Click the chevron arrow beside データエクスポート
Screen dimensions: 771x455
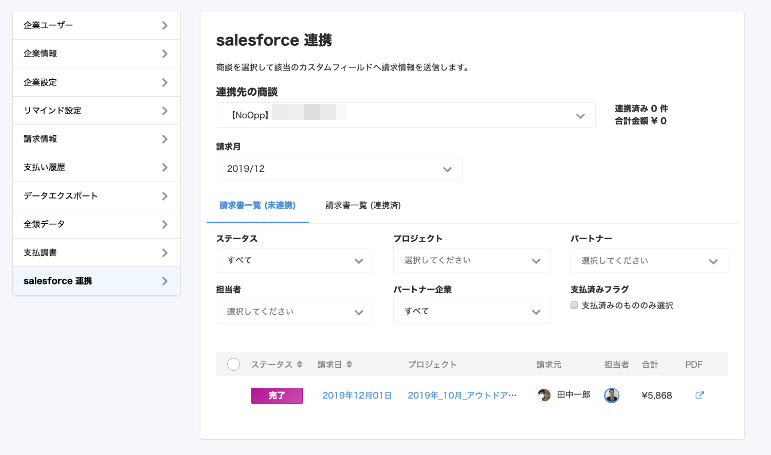point(165,196)
